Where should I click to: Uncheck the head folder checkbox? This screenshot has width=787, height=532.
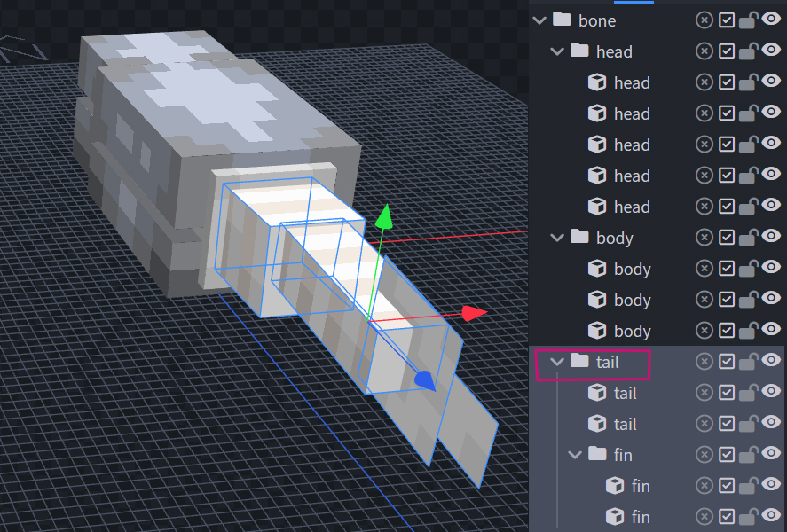click(727, 51)
